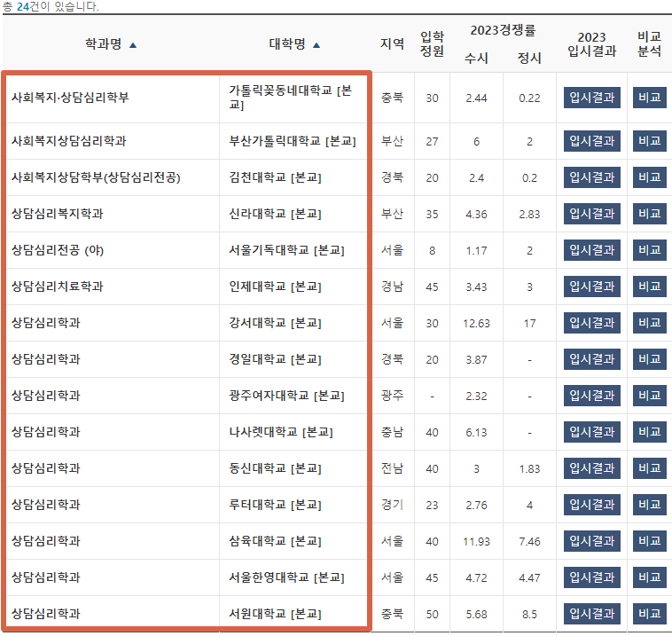Open 입시결과 for 김천대학교
The image size is (672, 636).
[x=592, y=177]
